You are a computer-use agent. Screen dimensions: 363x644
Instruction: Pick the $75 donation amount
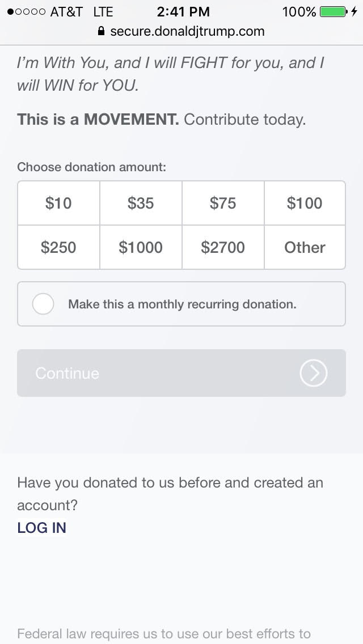tap(223, 203)
